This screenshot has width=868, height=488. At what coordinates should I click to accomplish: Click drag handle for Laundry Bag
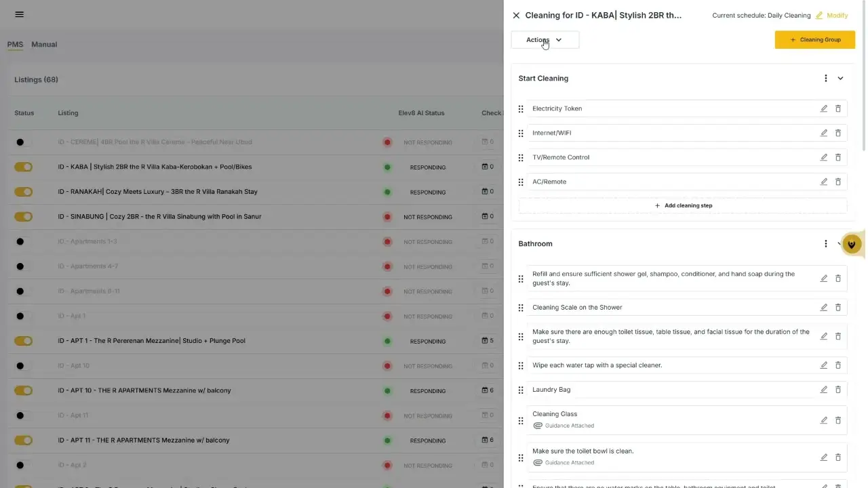click(x=521, y=390)
